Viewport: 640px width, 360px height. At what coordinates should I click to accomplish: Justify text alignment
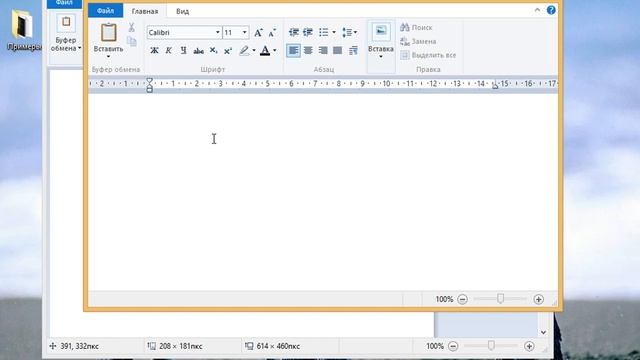(338, 51)
